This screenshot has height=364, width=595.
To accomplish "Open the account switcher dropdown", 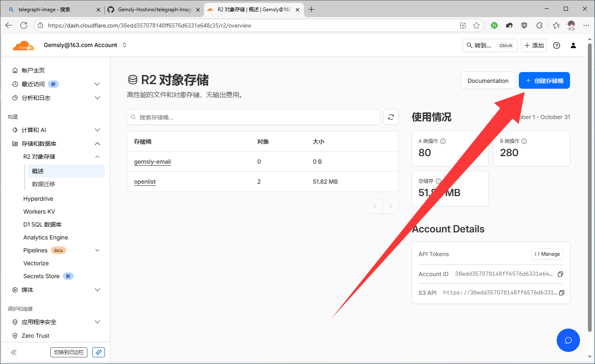I will [x=124, y=45].
